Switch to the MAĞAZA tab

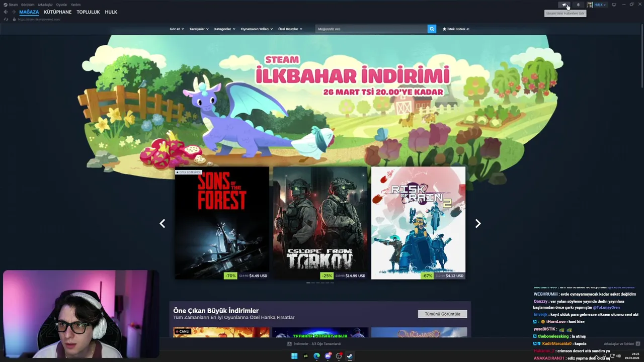pos(29,12)
